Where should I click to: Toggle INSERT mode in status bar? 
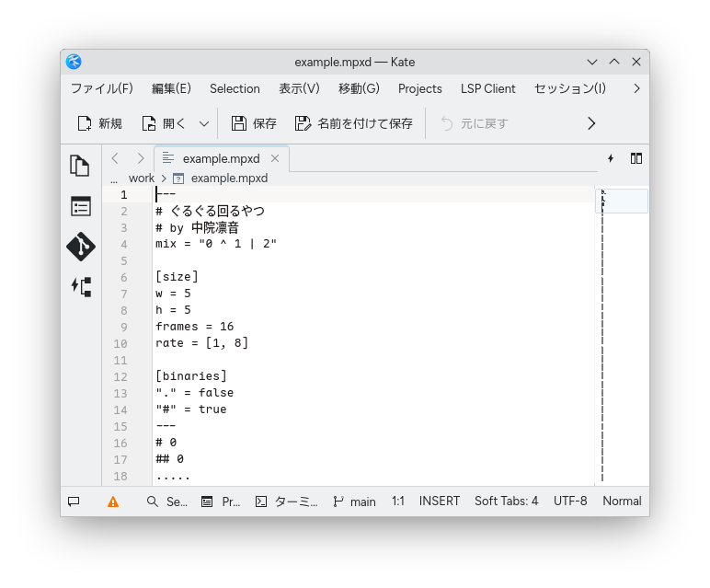439,502
